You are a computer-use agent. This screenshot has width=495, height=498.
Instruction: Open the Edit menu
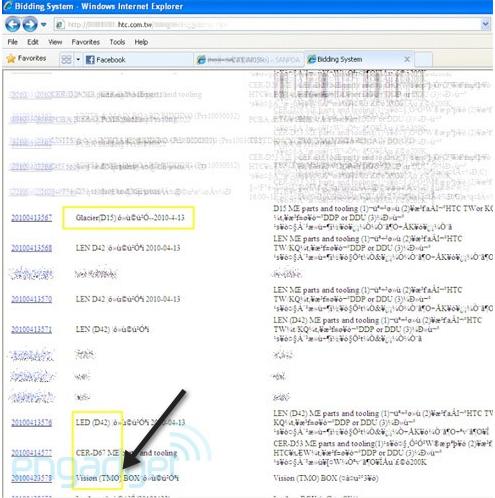[x=33, y=42]
